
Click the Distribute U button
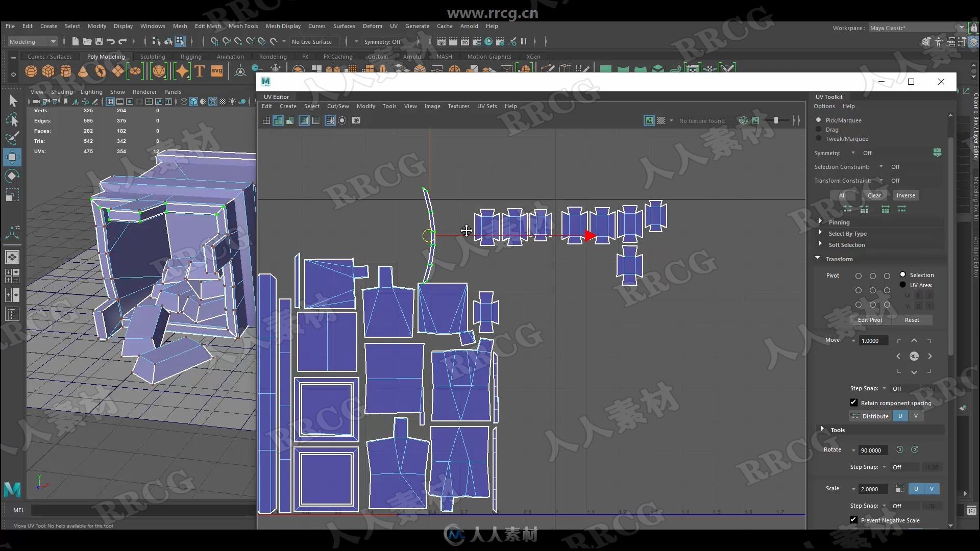coord(900,416)
